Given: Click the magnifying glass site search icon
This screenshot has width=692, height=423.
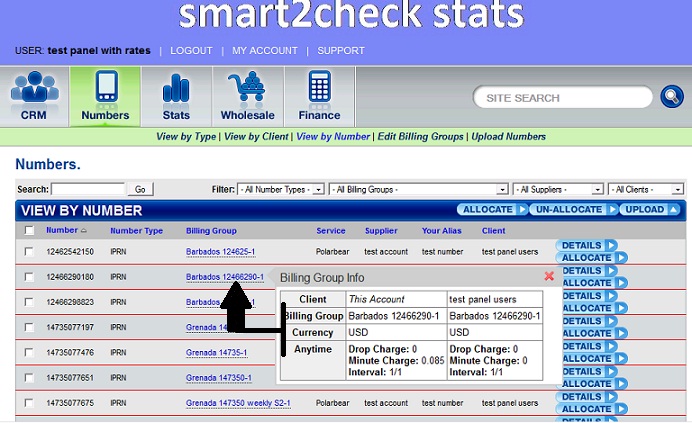Looking at the screenshot, I should click(x=672, y=96).
